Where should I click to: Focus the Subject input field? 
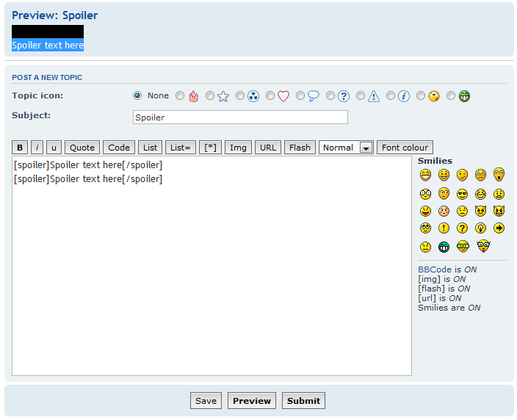click(x=240, y=117)
